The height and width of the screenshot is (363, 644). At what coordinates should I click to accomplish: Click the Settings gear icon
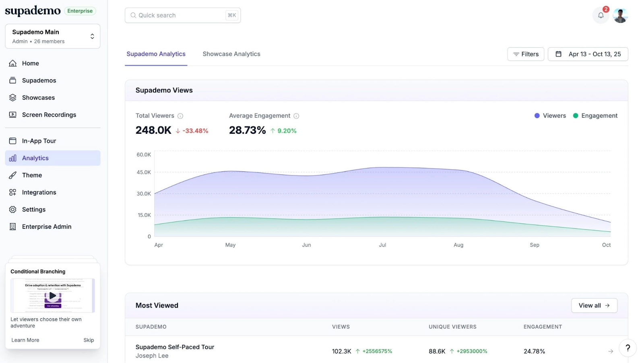click(13, 210)
